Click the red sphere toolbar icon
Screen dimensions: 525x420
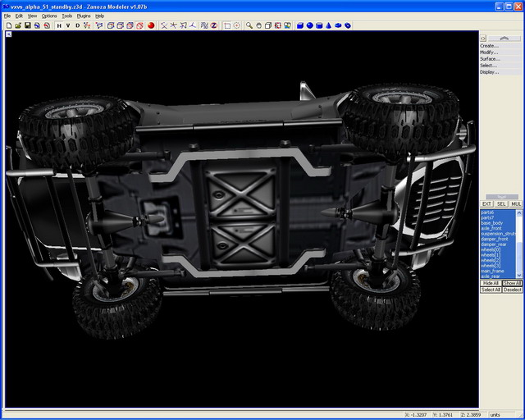tap(151, 25)
